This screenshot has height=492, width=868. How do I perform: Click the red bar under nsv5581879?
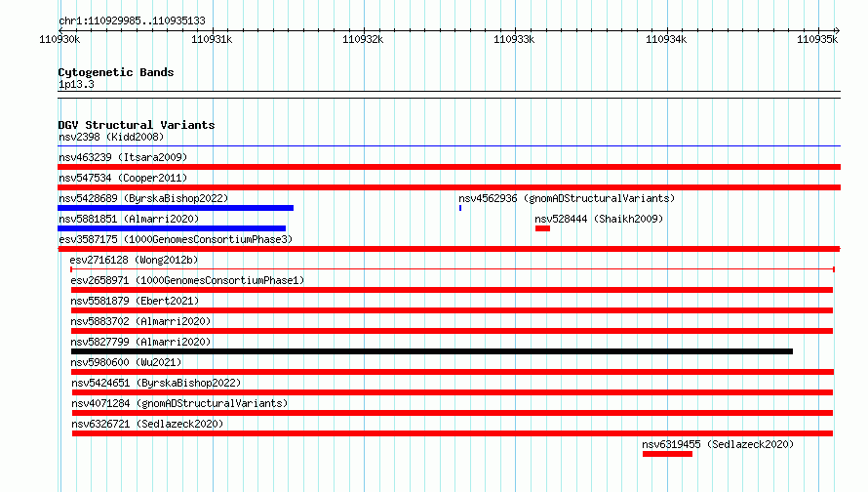point(452,310)
